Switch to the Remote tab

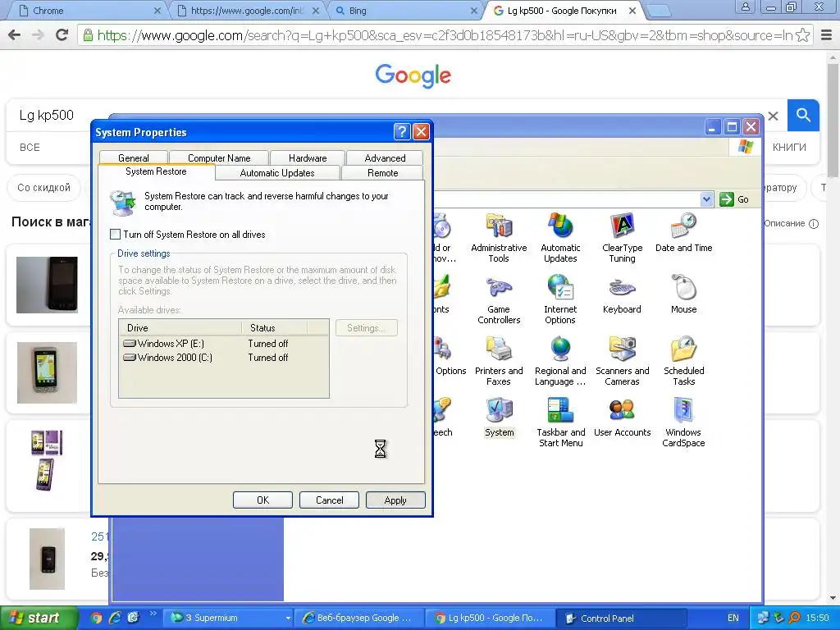coord(382,172)
